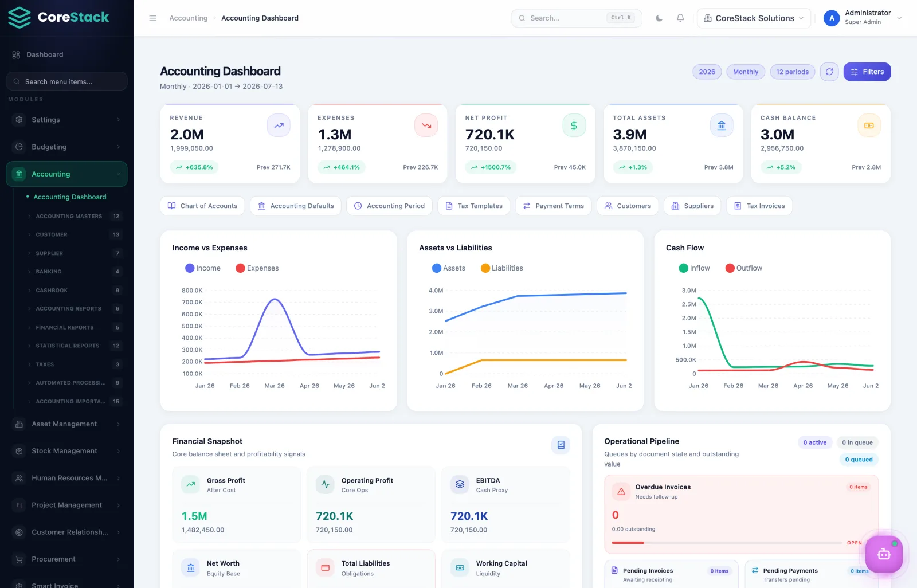Image resolution: width=917 pixels, height=588 pixels.
Task: Click the EBITDA layers icon
Action: tap(460, 485)
